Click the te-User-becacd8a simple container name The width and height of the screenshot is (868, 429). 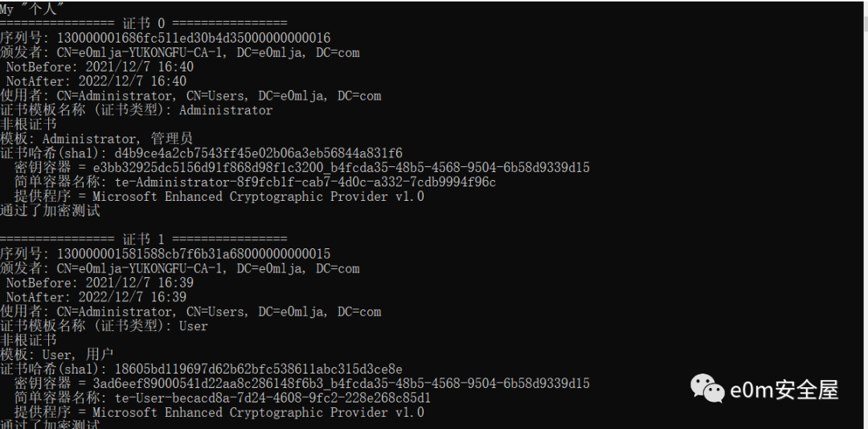273,398
